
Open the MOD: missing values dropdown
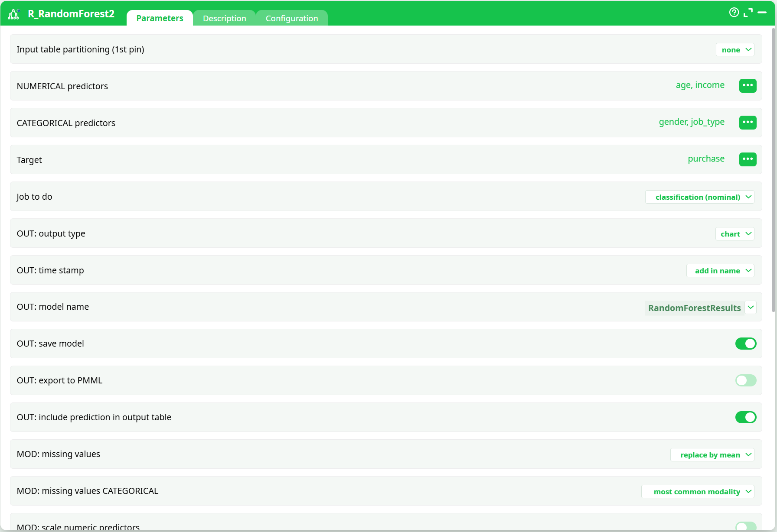[x=712, y=454]
